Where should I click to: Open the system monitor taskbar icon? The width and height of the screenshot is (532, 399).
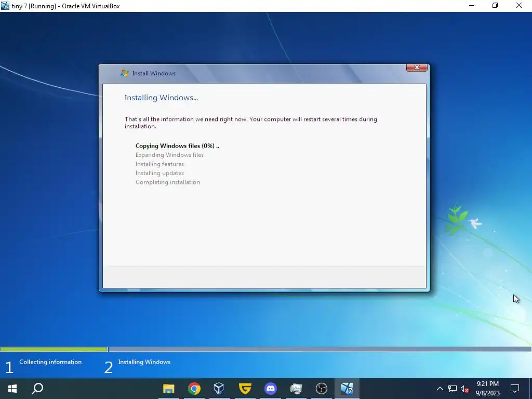296,389
